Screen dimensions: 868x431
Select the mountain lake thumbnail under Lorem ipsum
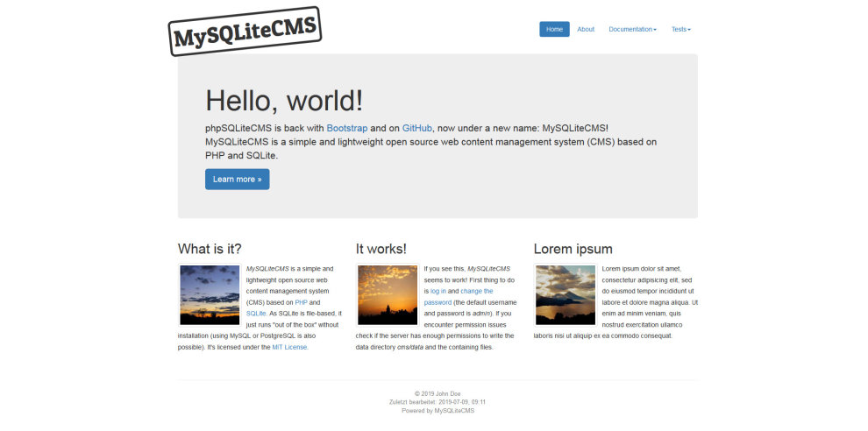566,295
